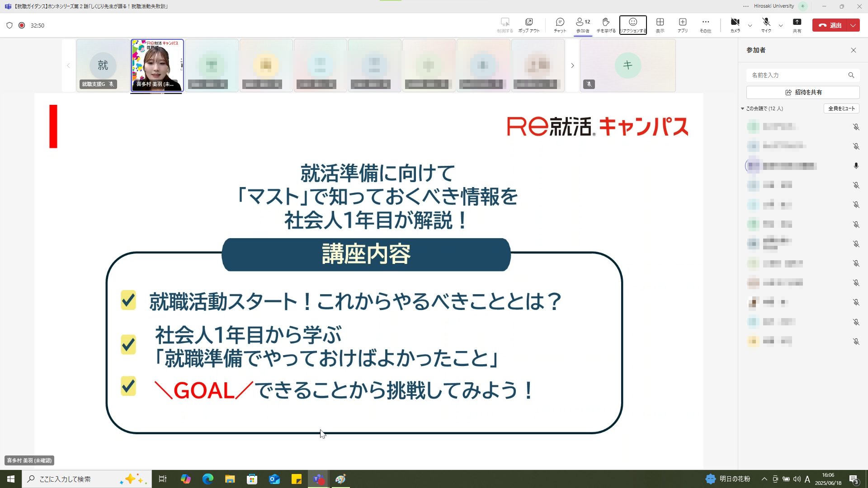Screen dimensions: 868x488
Task: Open the Windows Start menu
Action: point(11,479)
